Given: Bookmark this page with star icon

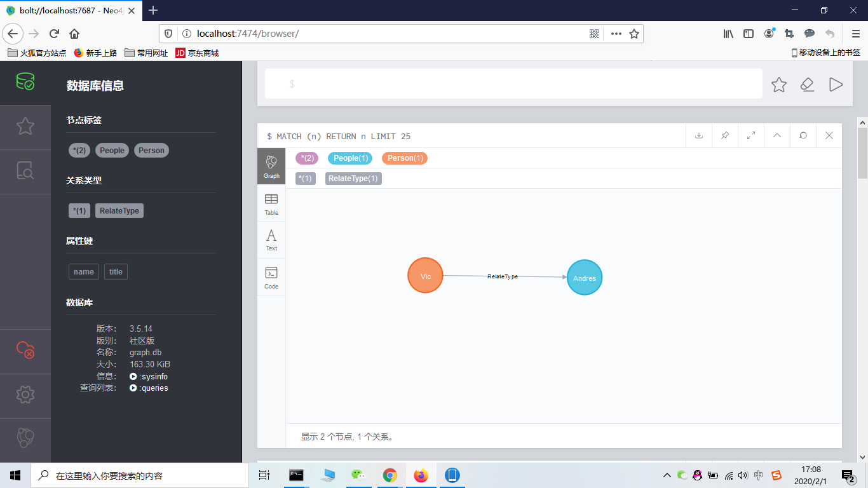Looking at the screenshot, I should 634,34.
